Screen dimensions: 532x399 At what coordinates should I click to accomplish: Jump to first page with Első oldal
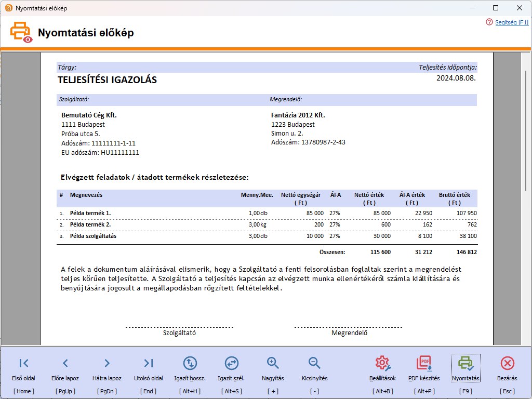point(23,369)
